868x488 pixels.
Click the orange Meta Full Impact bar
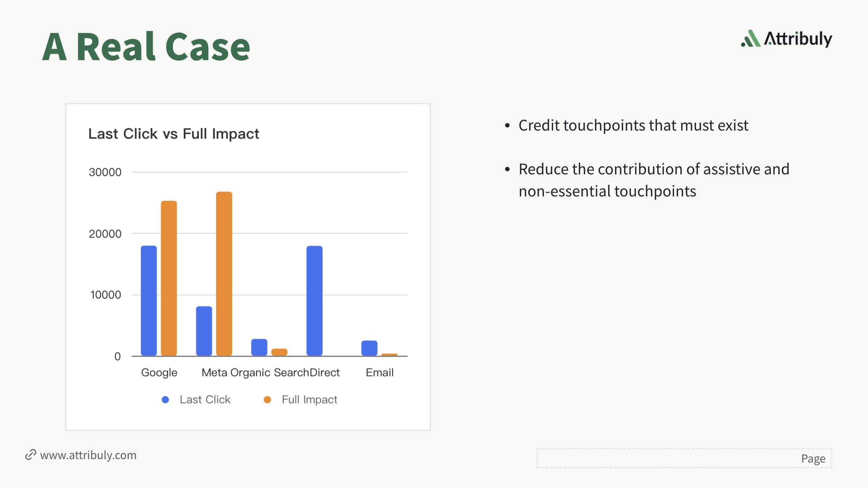click(x=224, y=273)
